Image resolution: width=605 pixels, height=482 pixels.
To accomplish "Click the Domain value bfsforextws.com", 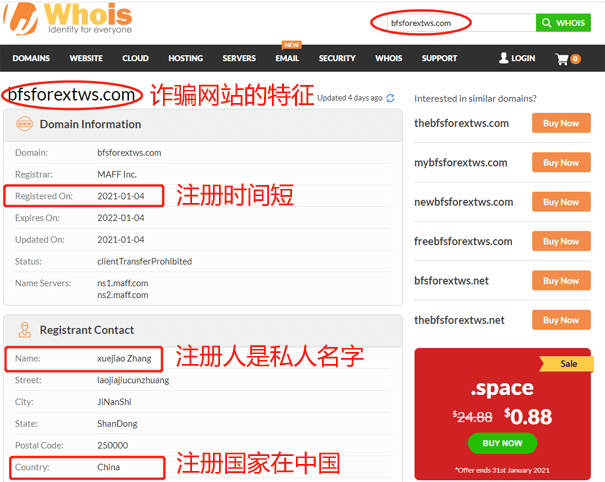I will coord(129,153).
